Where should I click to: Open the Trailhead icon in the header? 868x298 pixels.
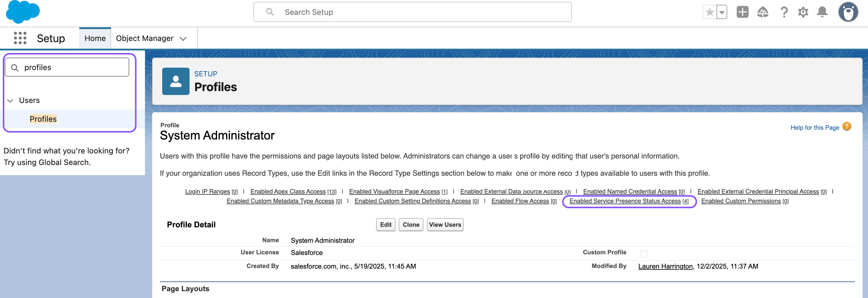coord(763,12)
